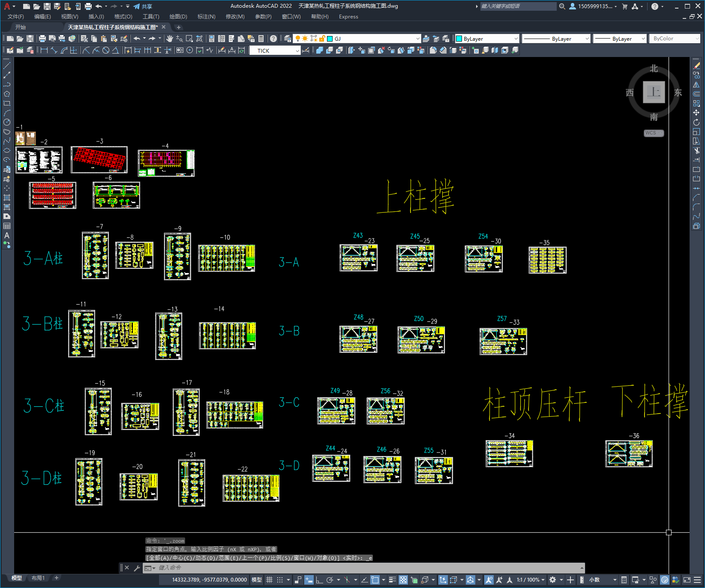Open the Autodesk App Store cart icon
This screenshot has width=705, height=588.
(624, 6)
